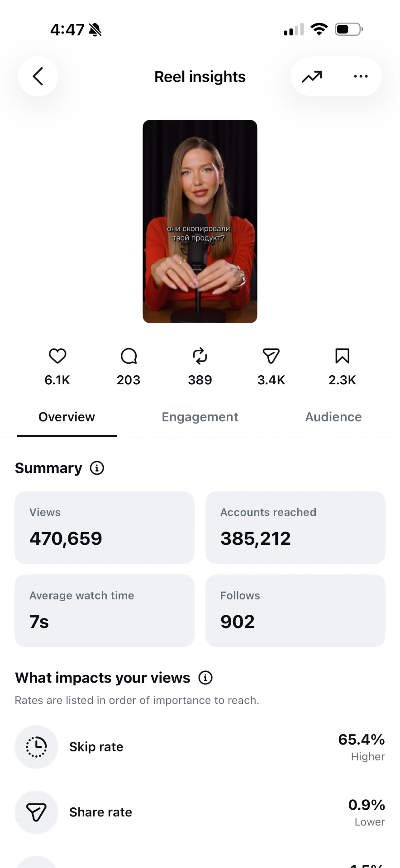Viewport: 400px width, 868px height.
Task: Tap the Views 470,659 card
Action: click(x=105, y=527)
